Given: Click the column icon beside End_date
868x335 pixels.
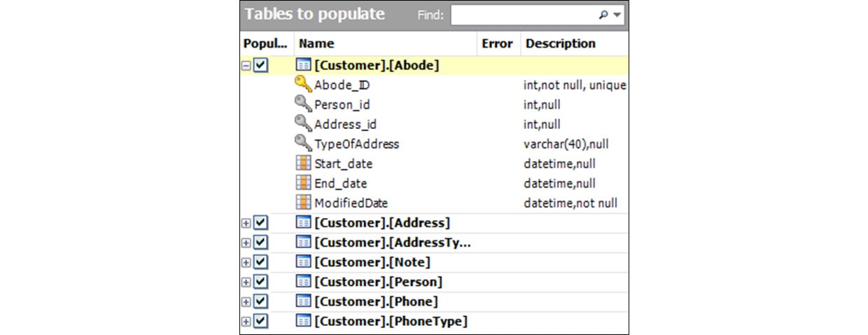Looking at the screenshot, I should [x=303, y=183].
